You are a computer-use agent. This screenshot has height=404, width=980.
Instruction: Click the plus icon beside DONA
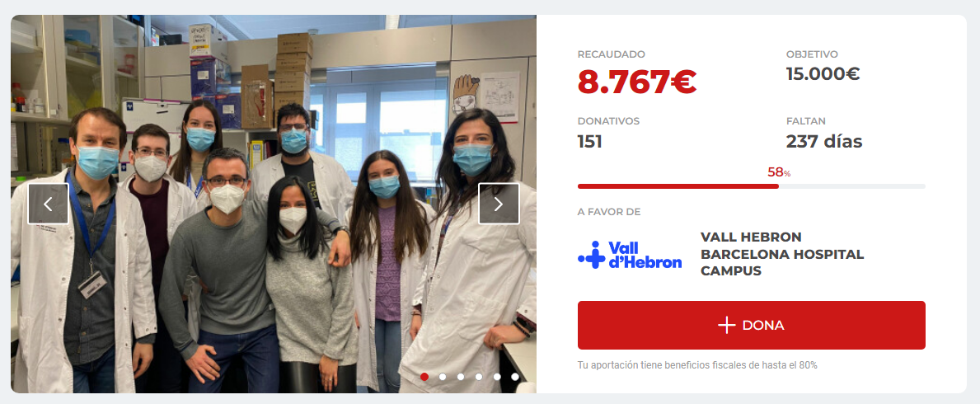[726, 325]
